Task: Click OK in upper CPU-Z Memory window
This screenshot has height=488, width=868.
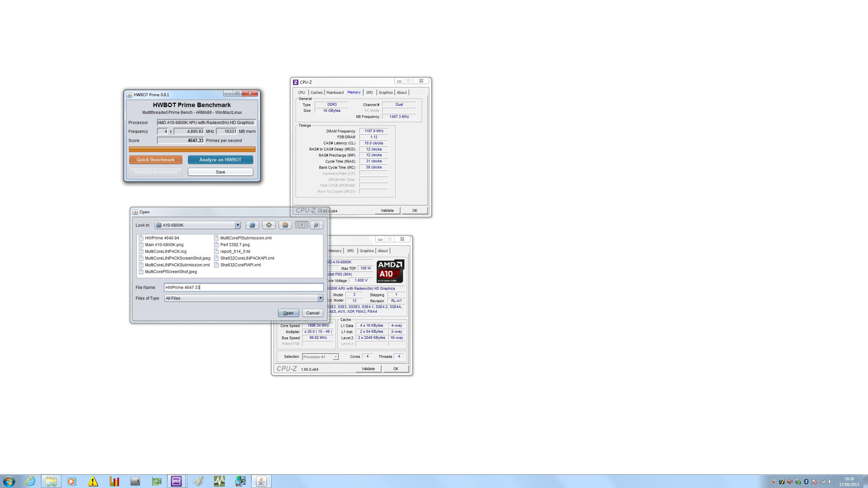Action: [415, 210]
